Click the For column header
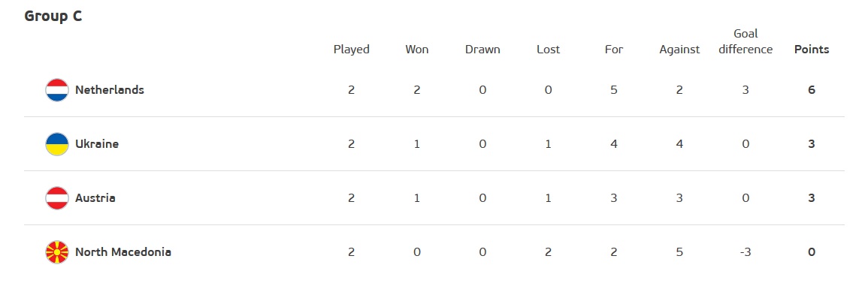Image resolution: width=868 pixels, height=283 pixels. coord(614,50)
